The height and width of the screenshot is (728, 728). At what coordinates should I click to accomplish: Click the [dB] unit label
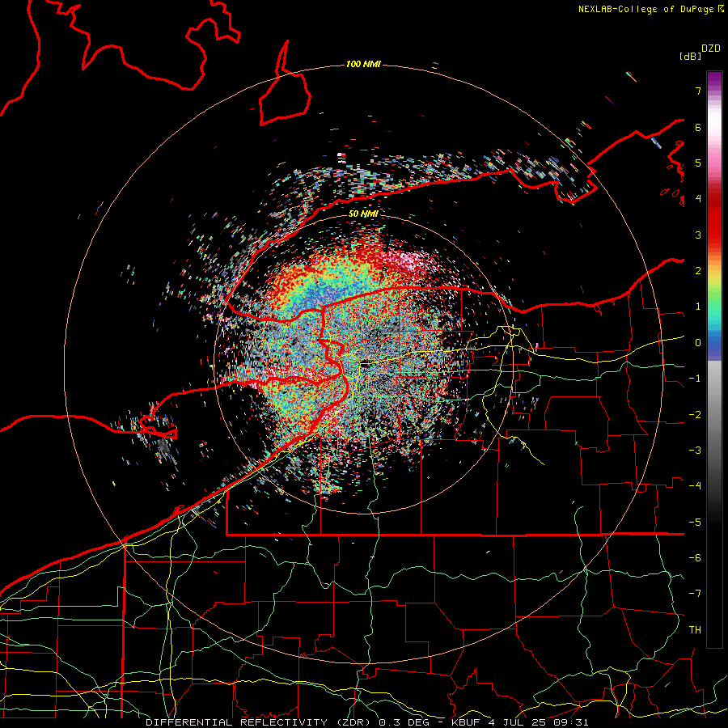(x=690, y=56)
